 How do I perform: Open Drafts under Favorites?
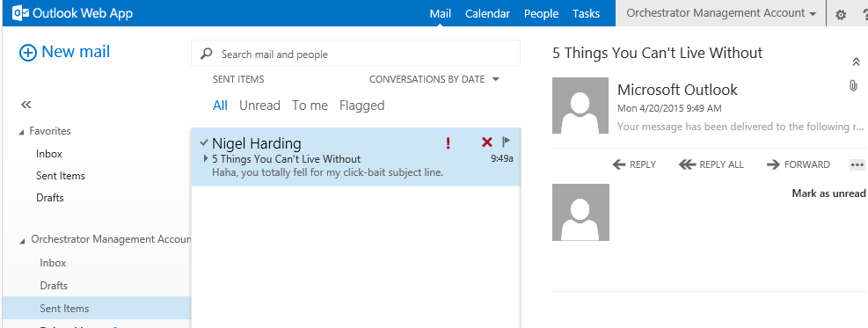point(50,198)
